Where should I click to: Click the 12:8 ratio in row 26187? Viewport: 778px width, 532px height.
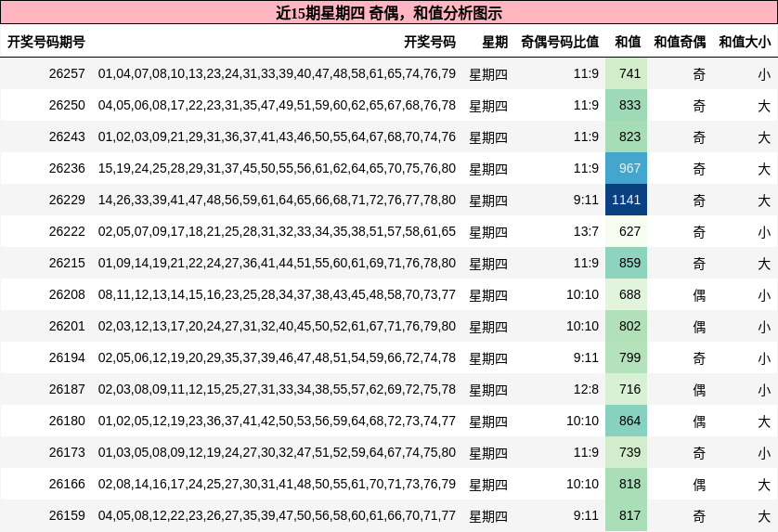pyautogui.click(x=586, y=390)
